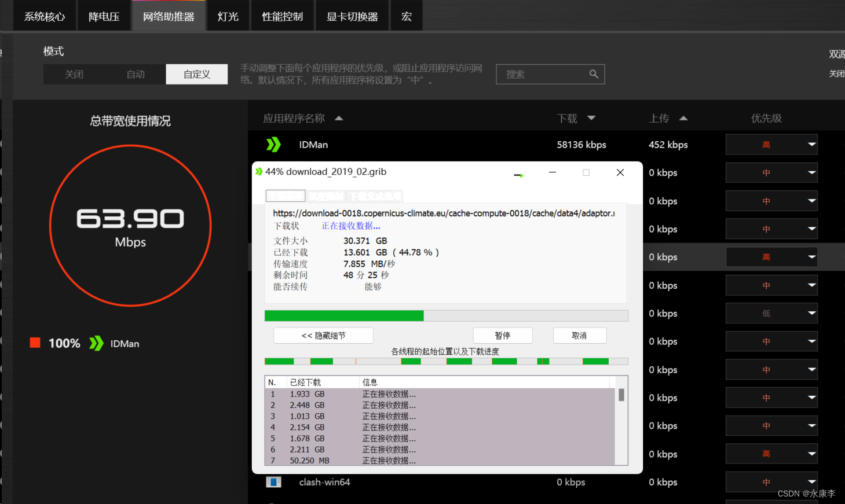Image resolution: width=845 pixels, height=504 pixels.
Task: Click the 隐藏细节 button
Action: coord(323,336)
